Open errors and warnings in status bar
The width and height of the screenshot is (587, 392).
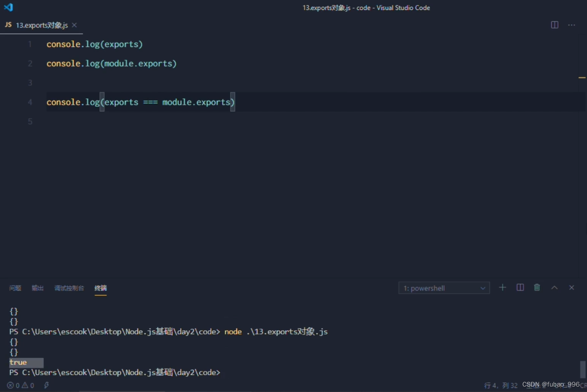21,385
